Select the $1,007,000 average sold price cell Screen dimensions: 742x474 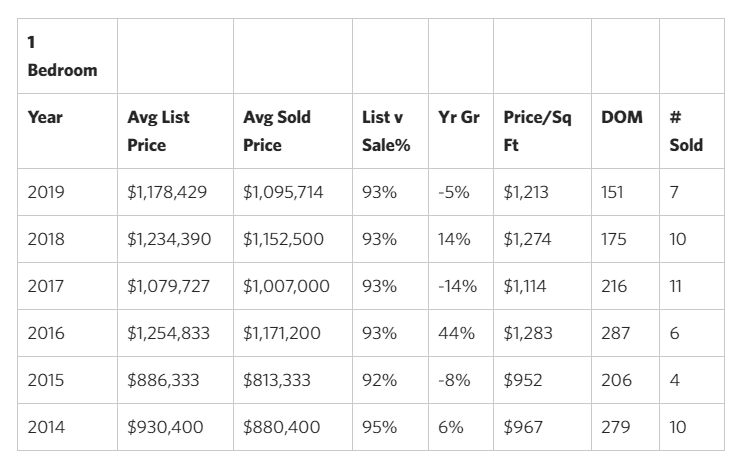coord(286,286)
